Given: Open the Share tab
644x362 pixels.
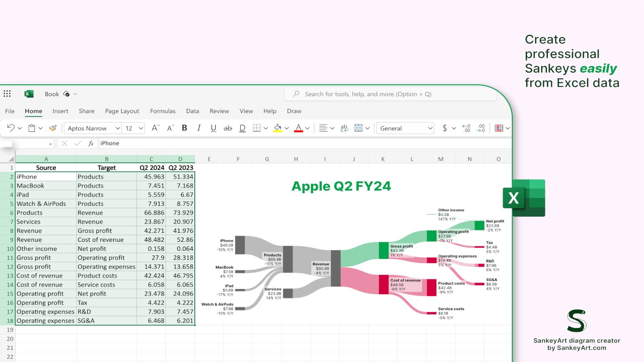Looking at the screenshot, I should pyautogui.click(x=86, y=111).
